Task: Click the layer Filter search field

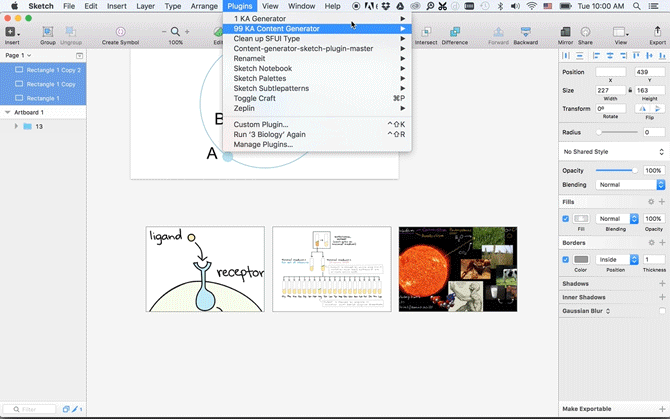Action: [29, 409]
